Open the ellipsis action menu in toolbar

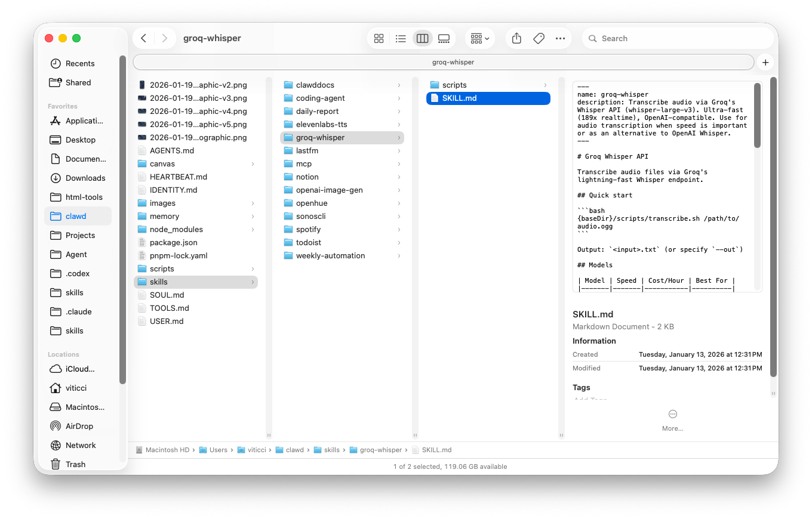pos(560,38)
